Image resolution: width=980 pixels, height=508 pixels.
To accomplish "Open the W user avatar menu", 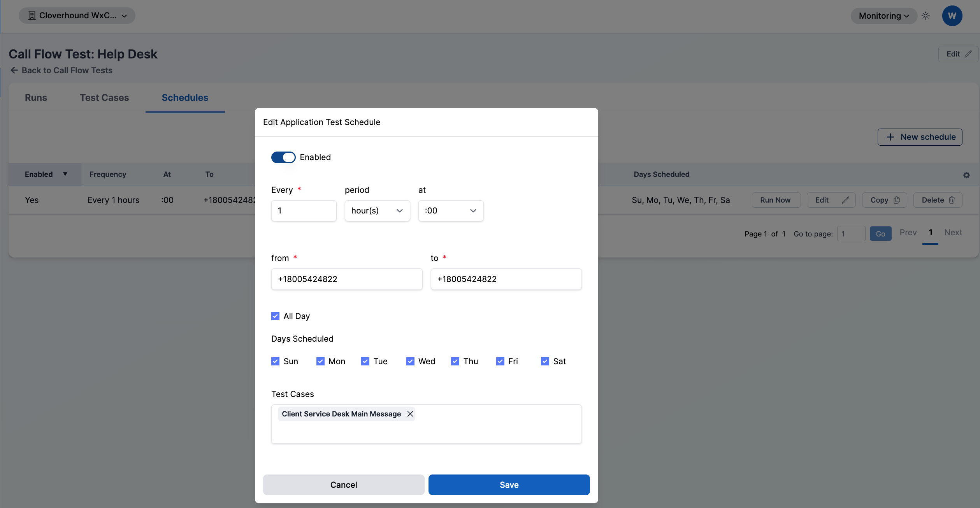I will (x=952, y=16).
